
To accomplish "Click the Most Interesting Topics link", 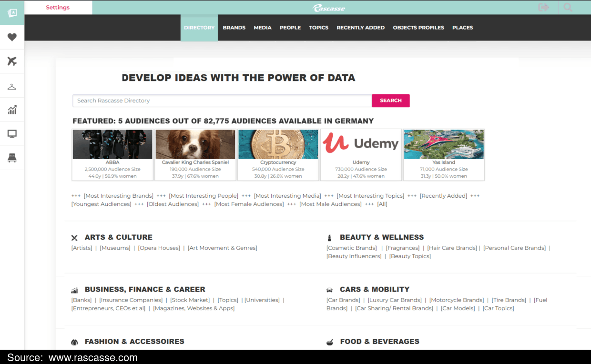I will [x=370, y=196].
